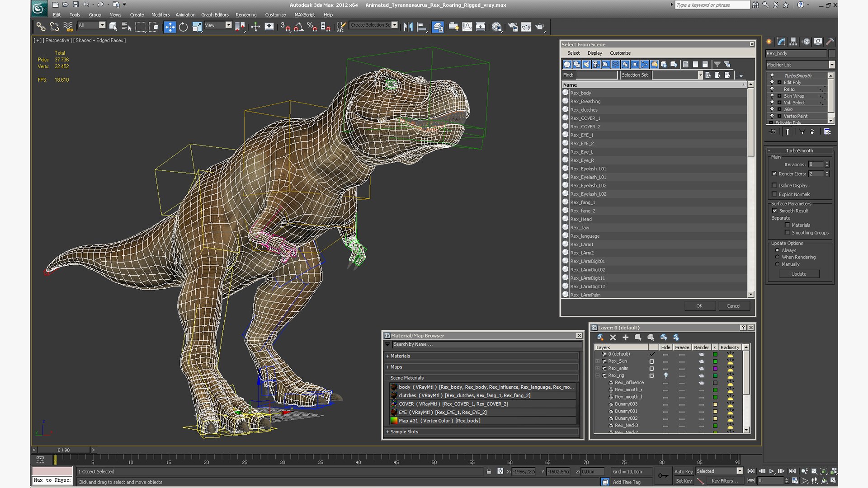Select the Link tool in main toolbar
The width and height of the screenshot is (868, 488).
tap(41, 27)
